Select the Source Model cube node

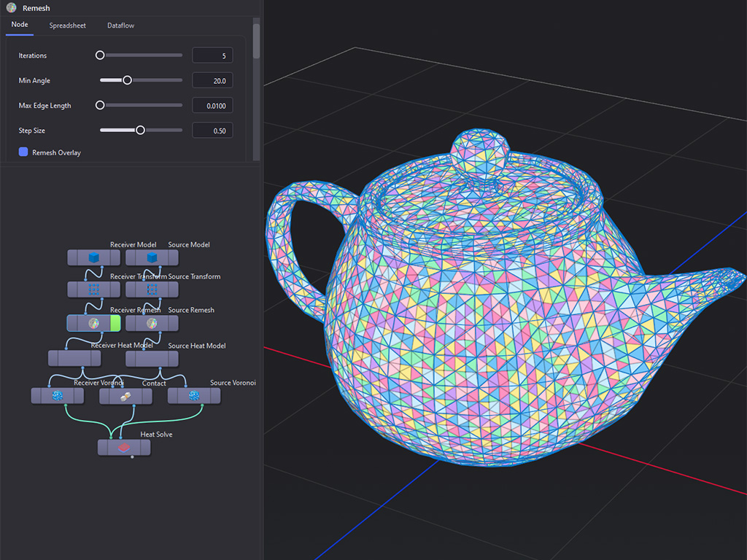click(152, 257)
